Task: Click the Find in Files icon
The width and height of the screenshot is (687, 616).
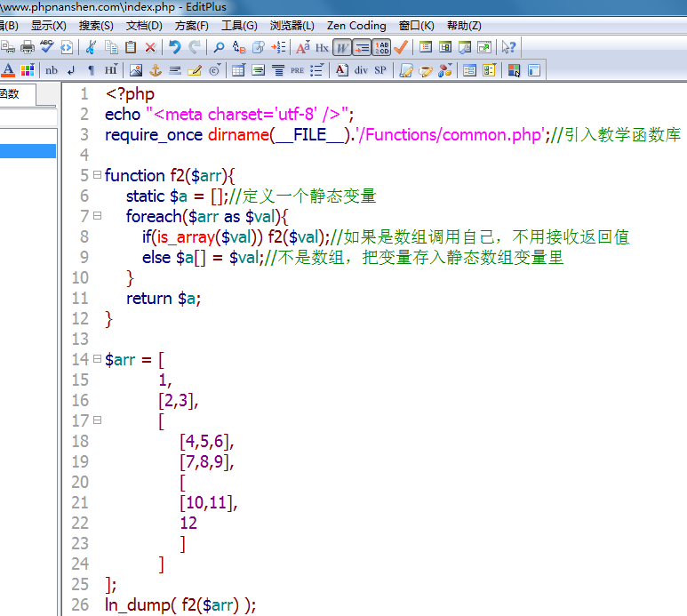Action: click(x=259, y=47)
